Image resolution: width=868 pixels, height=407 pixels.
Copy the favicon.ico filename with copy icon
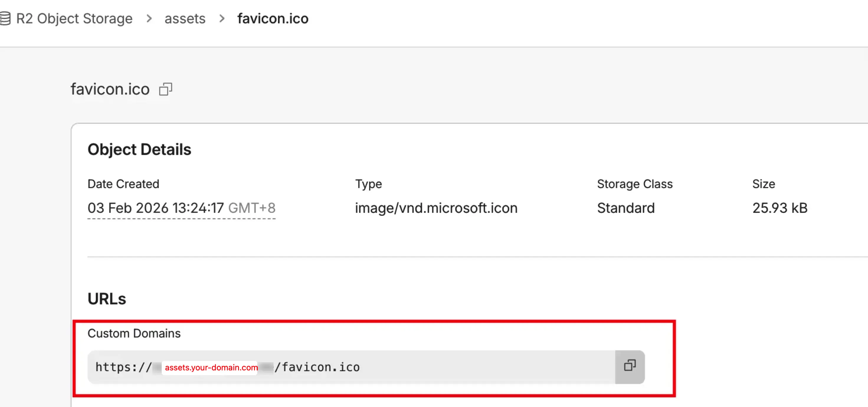click(x=166, y=89)
